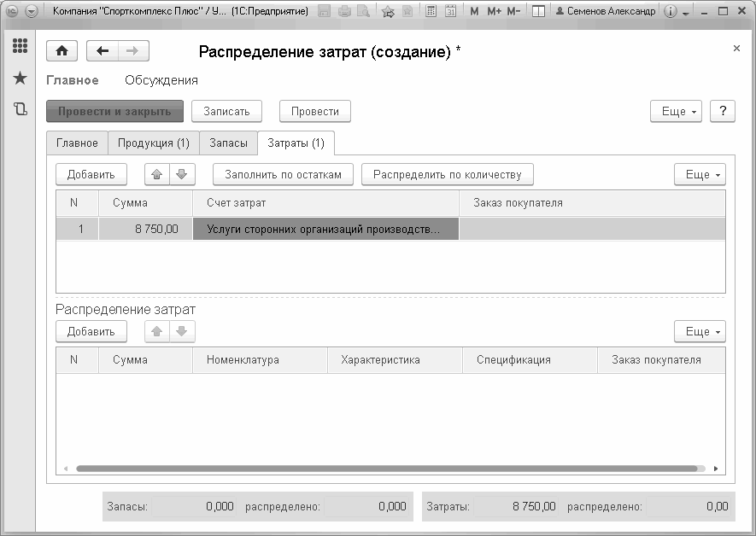756x536 pixels.
Task: Switch to the Запасы tab
Action: coord(229,143)
